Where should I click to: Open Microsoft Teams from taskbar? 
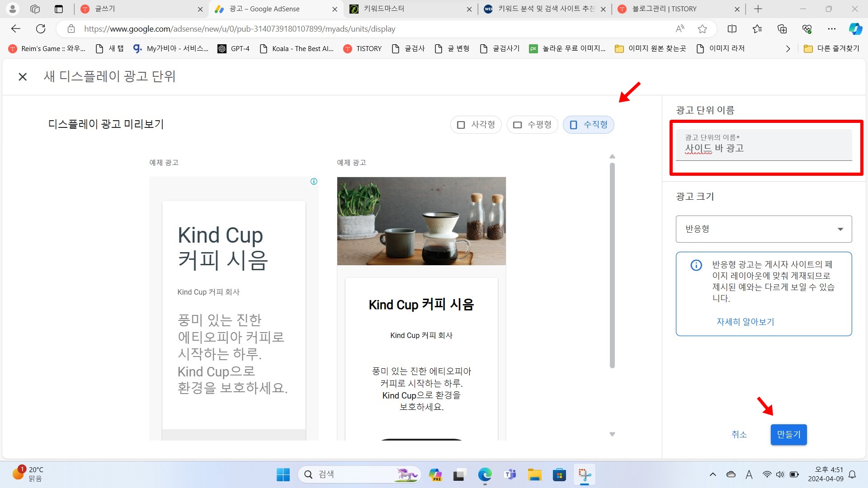510,475
